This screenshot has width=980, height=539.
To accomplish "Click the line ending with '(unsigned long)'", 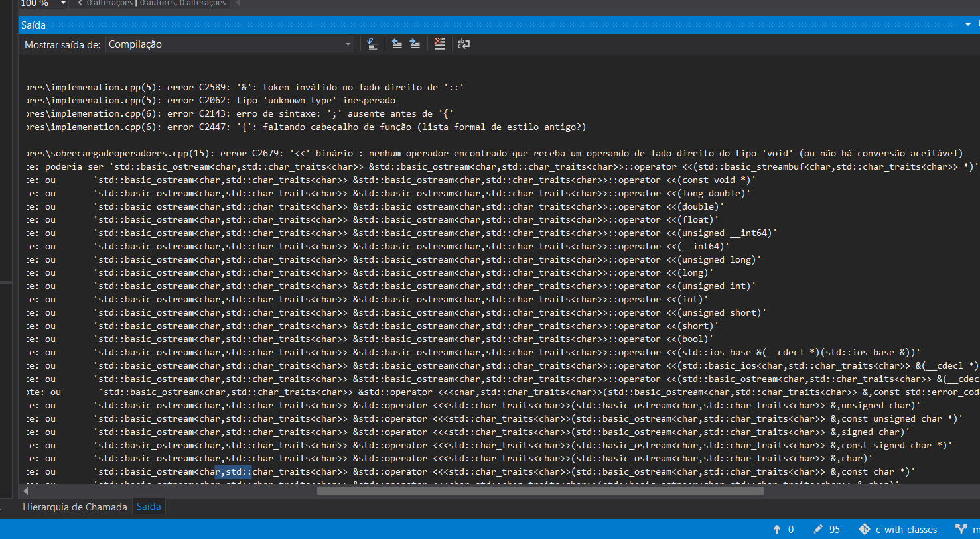I will (394, 259).
